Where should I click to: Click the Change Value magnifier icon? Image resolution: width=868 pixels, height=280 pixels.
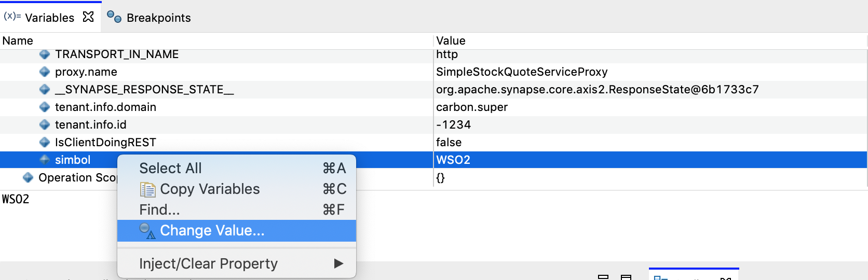coord(147,231)
